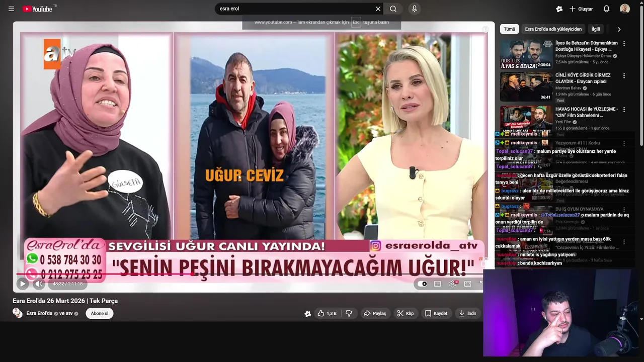Click Oluştur create button
Image resolution: width=644 pixels, height=362 pixels.
coord(581,9)
